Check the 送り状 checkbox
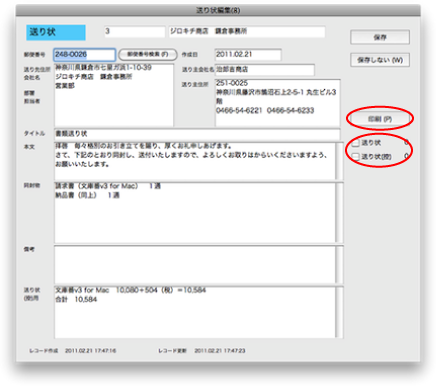Screen dimensions: 437x386 [356, 143]
